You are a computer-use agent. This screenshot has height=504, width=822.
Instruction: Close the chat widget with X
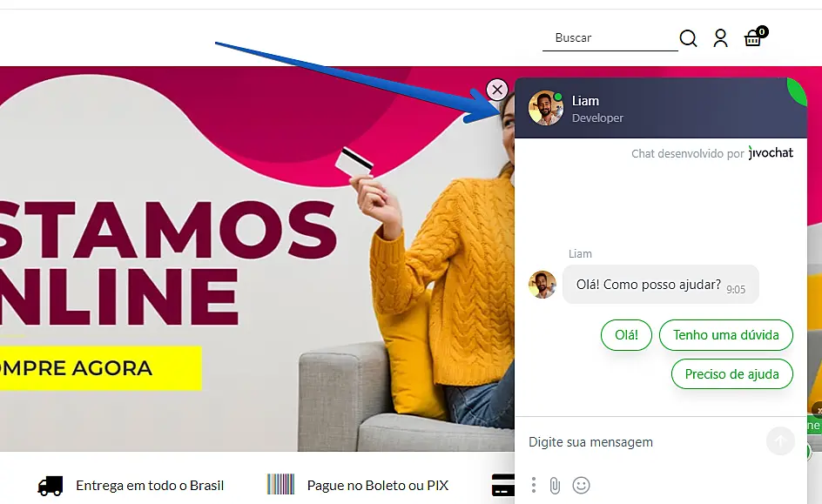(497, 90)
